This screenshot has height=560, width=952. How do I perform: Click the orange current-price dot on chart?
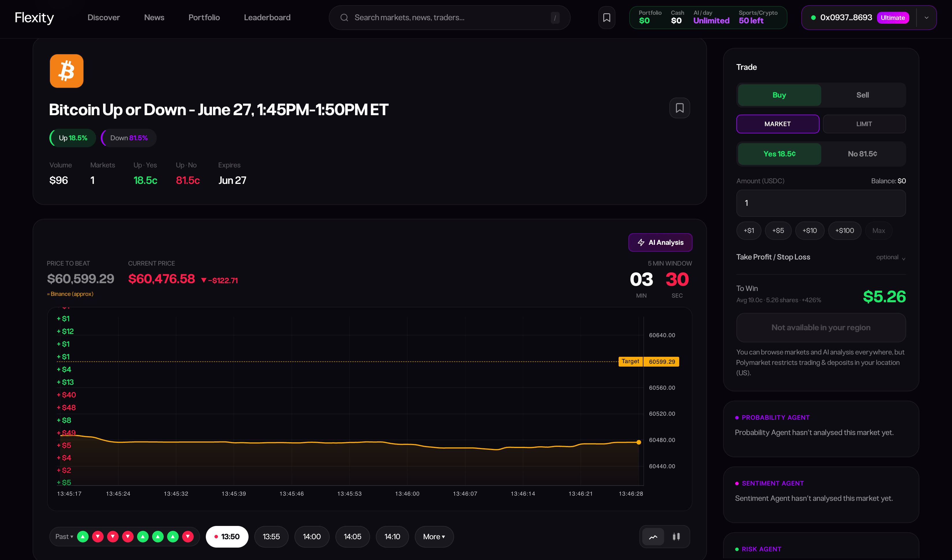click(x=639, y=442)
